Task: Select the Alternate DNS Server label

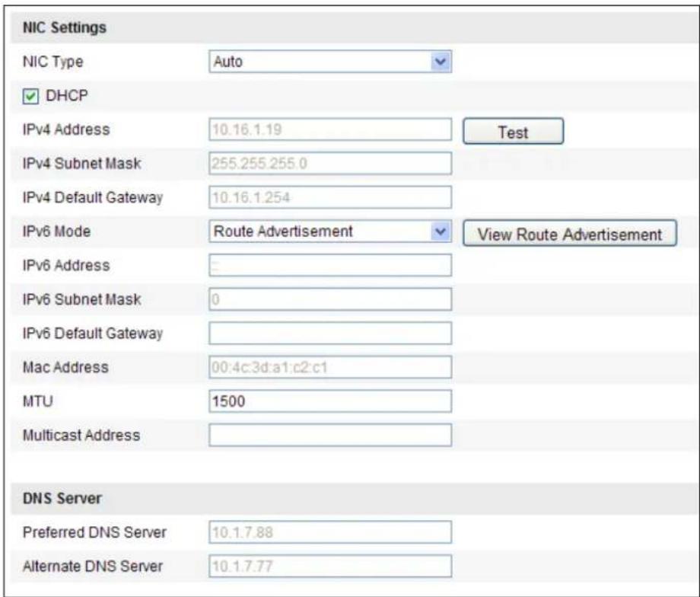Action: click(93, 567)
